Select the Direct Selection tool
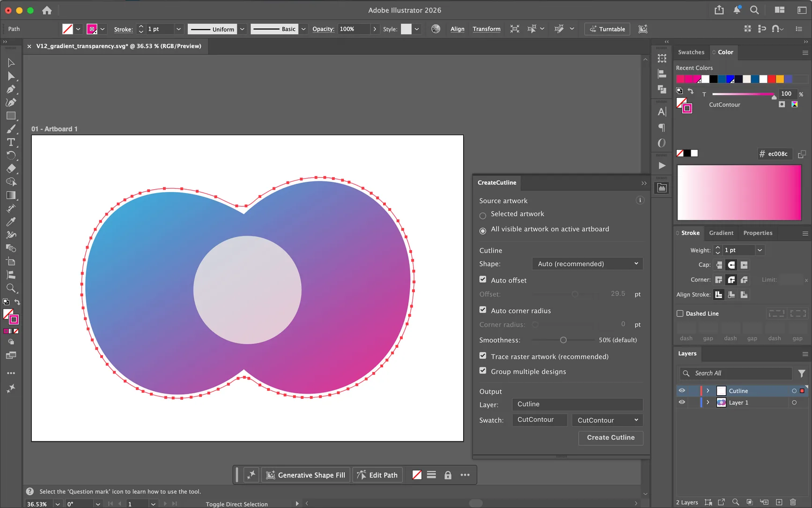 (x=11, y=76)
